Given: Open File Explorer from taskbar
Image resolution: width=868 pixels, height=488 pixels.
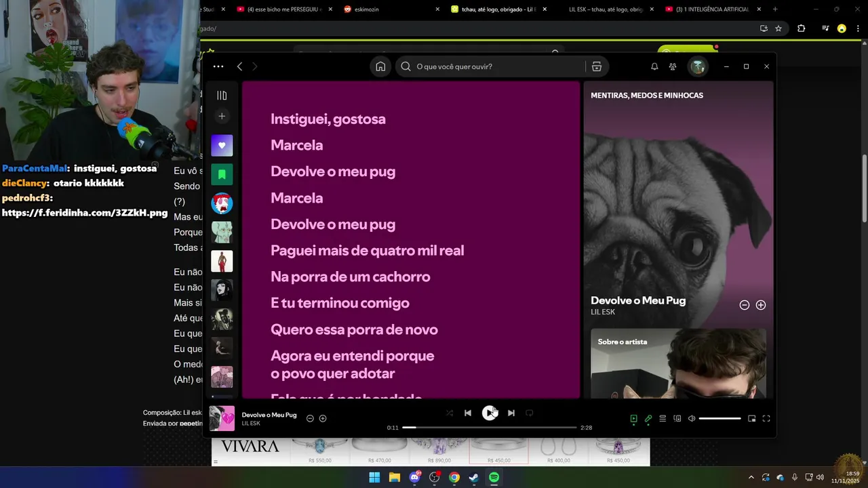Looking at the screenshot, I should pyautogui.click(x=395, y=477).
